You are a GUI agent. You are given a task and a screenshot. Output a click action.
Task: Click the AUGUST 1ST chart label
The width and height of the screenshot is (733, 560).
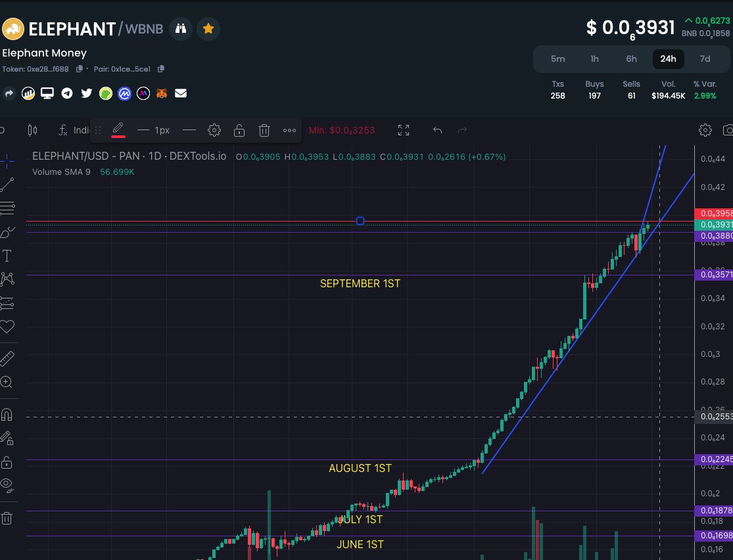tap(360, 468)
